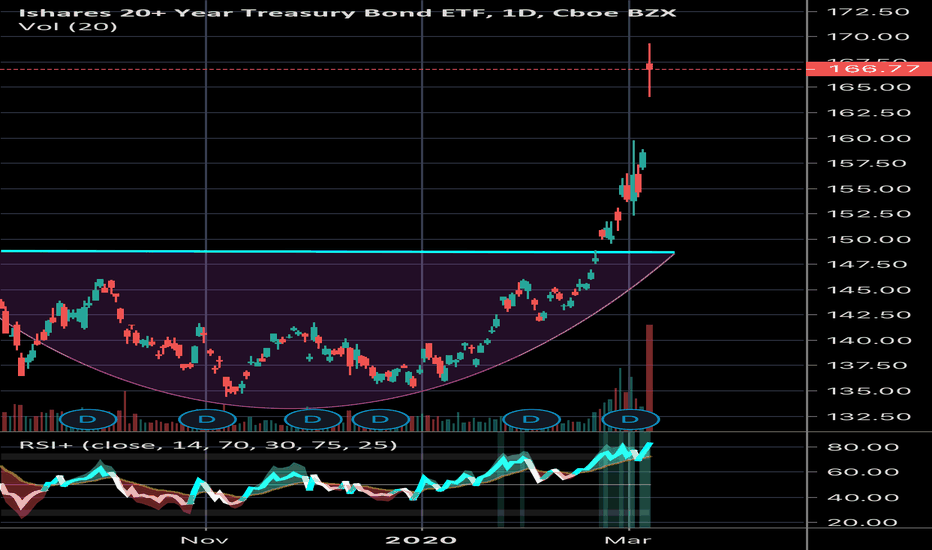Click the red 166.77 current price label
This screenshot has width=932, height=550.
pyautogui.click(x=868, y=69)
